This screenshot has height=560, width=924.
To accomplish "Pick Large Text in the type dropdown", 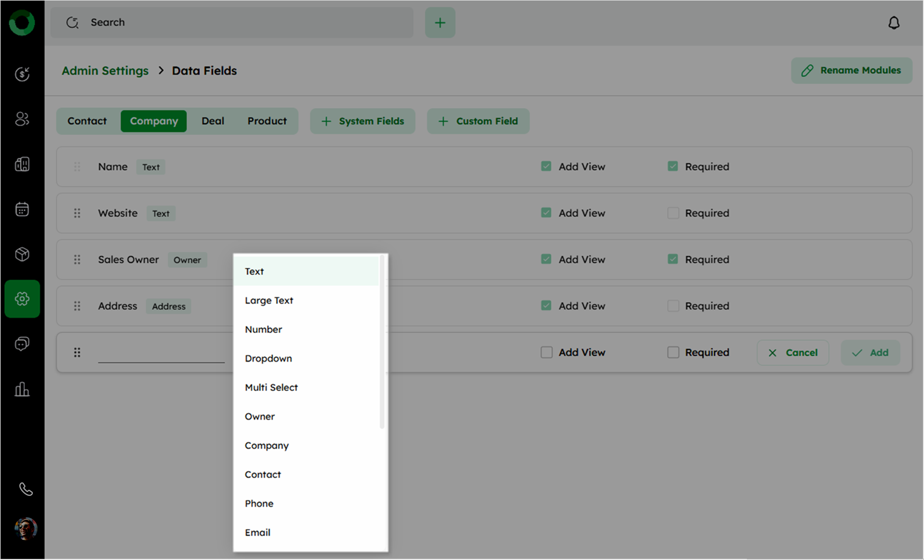I will tap(269, 300).
